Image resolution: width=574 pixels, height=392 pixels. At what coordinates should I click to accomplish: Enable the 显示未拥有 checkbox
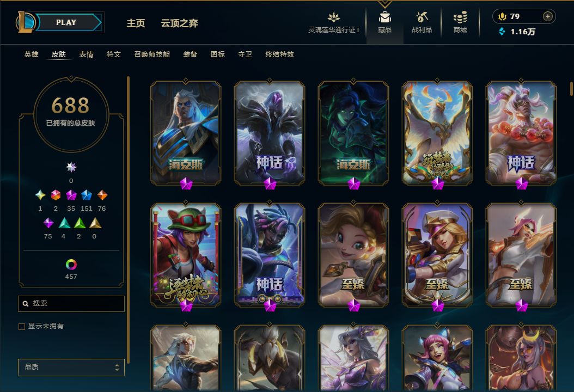pyautogui.click(x=22, y=327)
